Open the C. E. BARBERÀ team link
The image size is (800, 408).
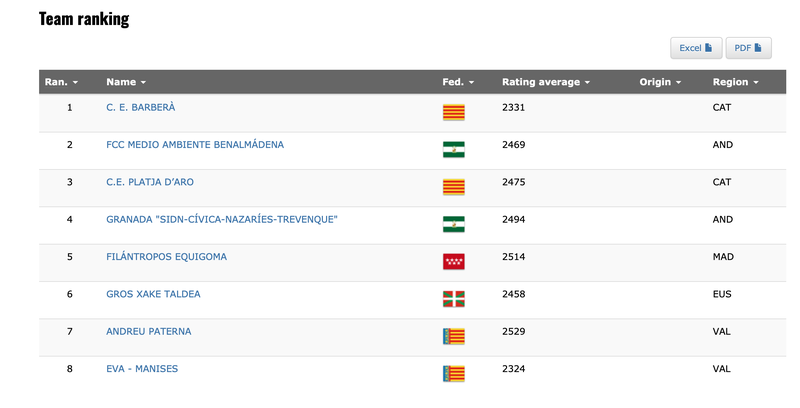141,107
